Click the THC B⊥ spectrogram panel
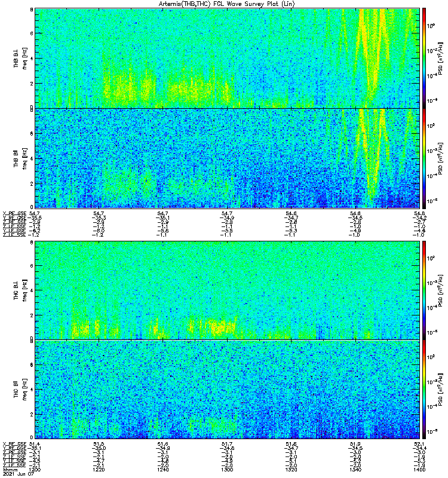This screenshot has width=448, height=478. (228, 290)
